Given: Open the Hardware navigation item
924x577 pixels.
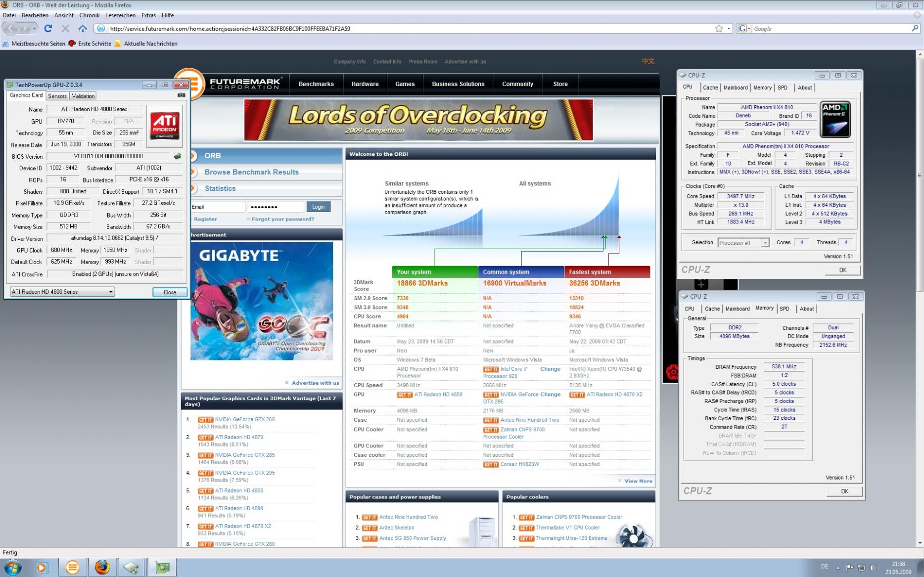Looking at the screenshot, I should pos(365,84).
